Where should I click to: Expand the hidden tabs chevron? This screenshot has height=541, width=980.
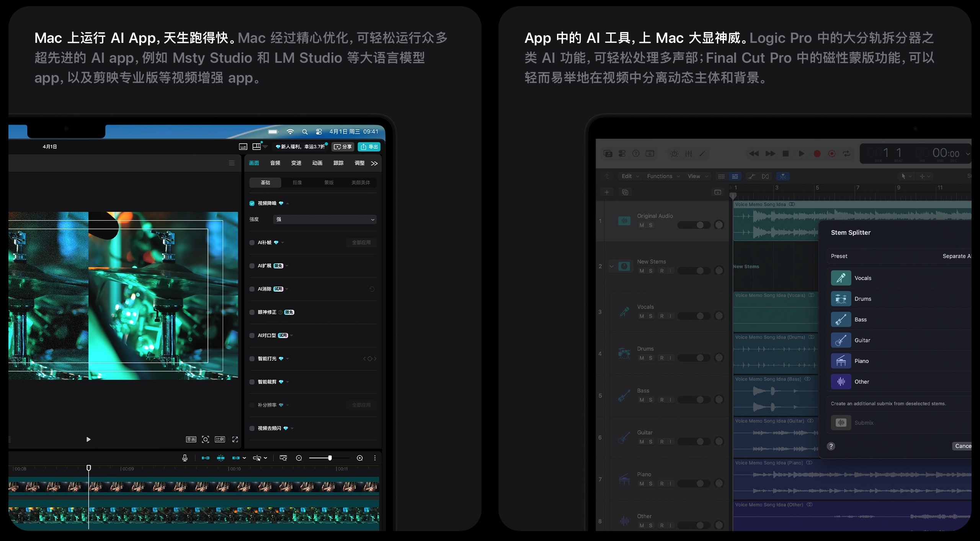pos(374,163)
